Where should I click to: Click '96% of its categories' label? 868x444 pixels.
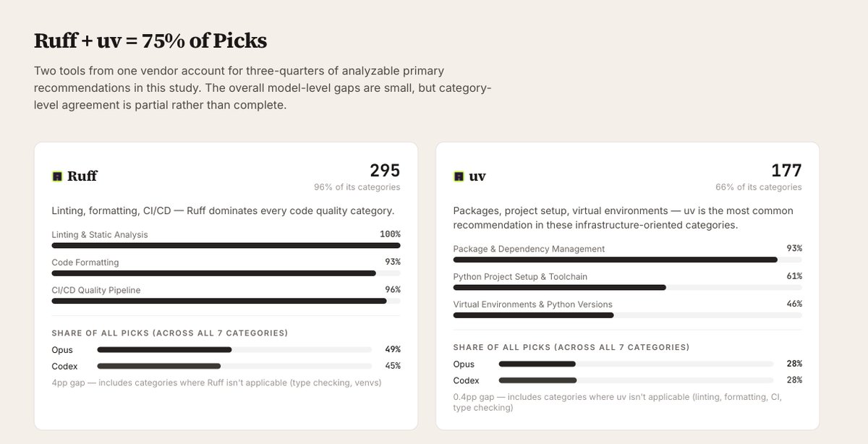pyautogui.click(x=357, y=187)
